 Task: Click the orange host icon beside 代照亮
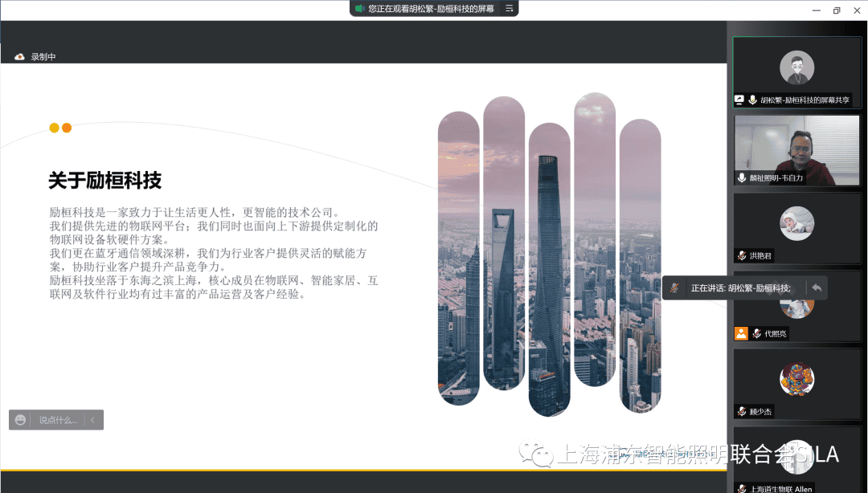pyautogui.click(x=741, y=333)
